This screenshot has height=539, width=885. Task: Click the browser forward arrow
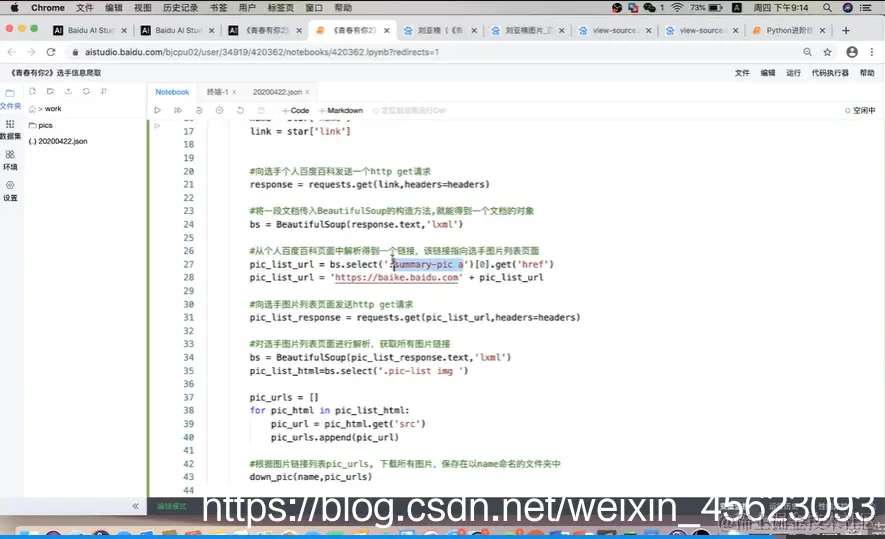[x=31, y=52]
